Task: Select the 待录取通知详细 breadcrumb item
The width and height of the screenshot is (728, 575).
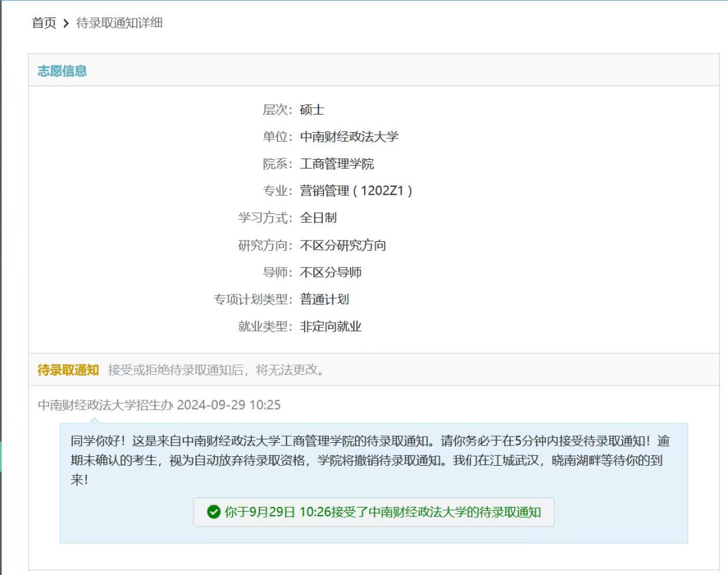Action: pyautogui.click(x=119, y=23)
